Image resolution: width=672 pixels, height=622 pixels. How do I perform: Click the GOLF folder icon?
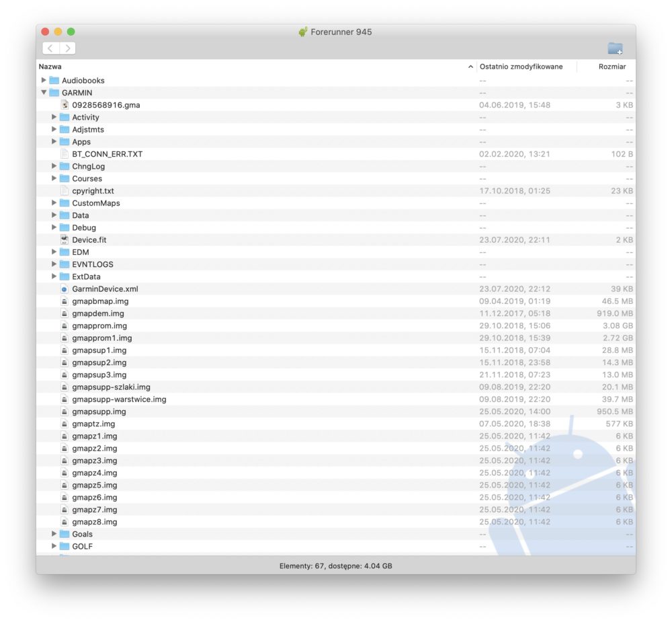click(65, 547)
